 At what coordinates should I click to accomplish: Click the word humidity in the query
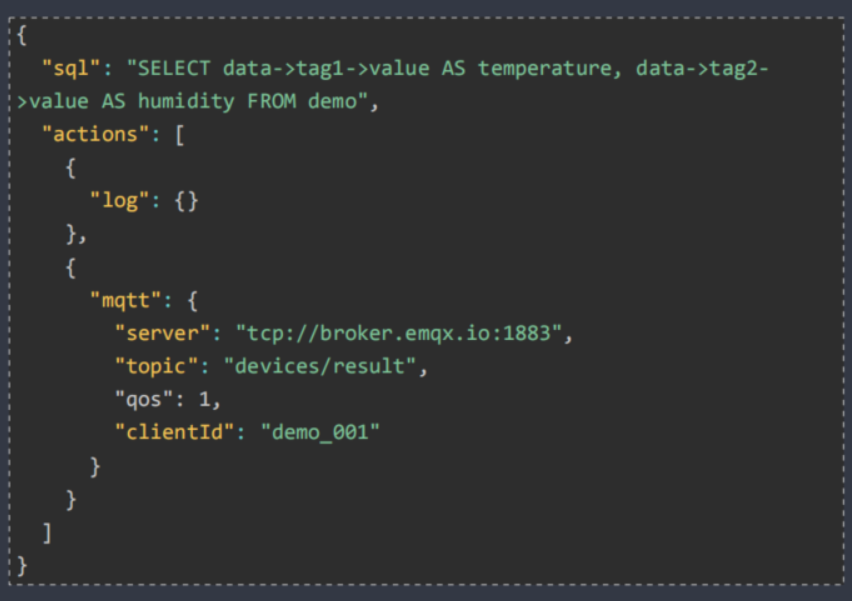[x=186, y=102]
